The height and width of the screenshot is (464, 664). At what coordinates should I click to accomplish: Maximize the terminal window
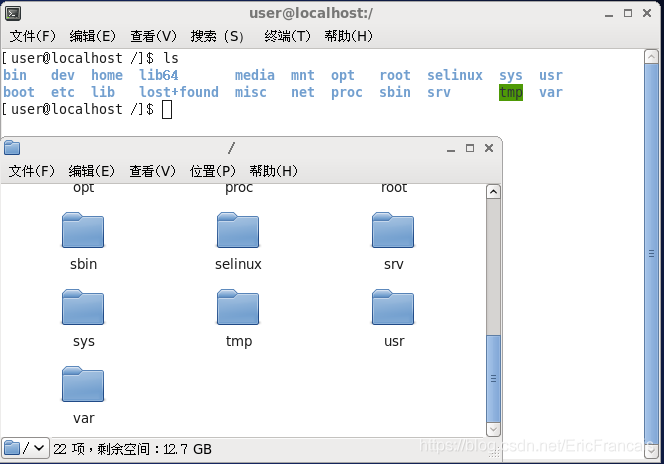pyautogui.click(x=628, y=14)
